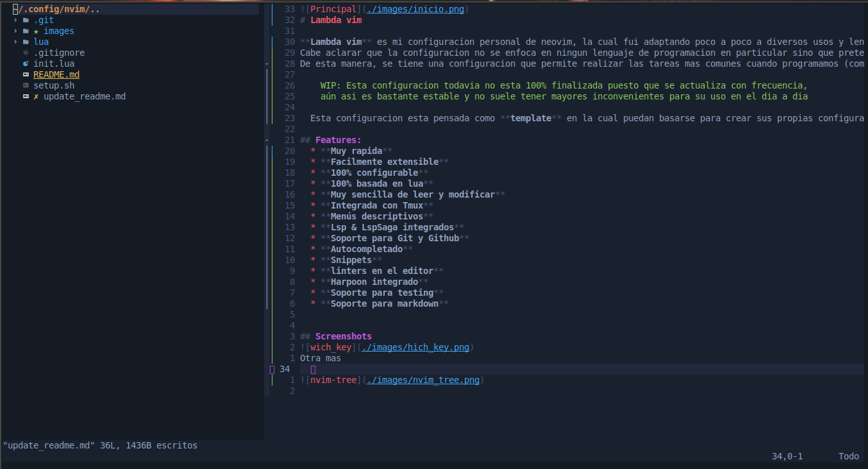Click the 'Menús descriptivos' line
Image resolution: width=868 pixels, height=469 pixels.
pos(372,216)
